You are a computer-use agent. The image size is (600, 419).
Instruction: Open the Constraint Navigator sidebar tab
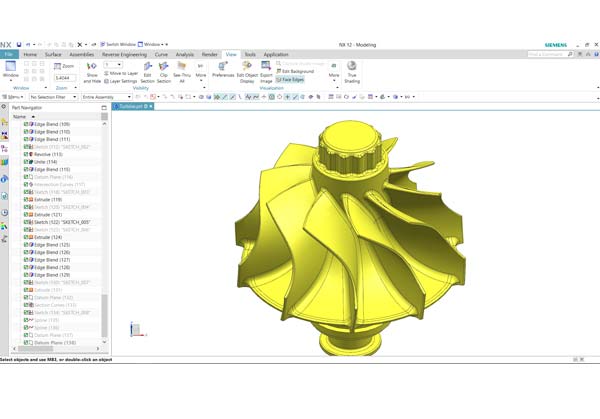(x=4, y=135)
